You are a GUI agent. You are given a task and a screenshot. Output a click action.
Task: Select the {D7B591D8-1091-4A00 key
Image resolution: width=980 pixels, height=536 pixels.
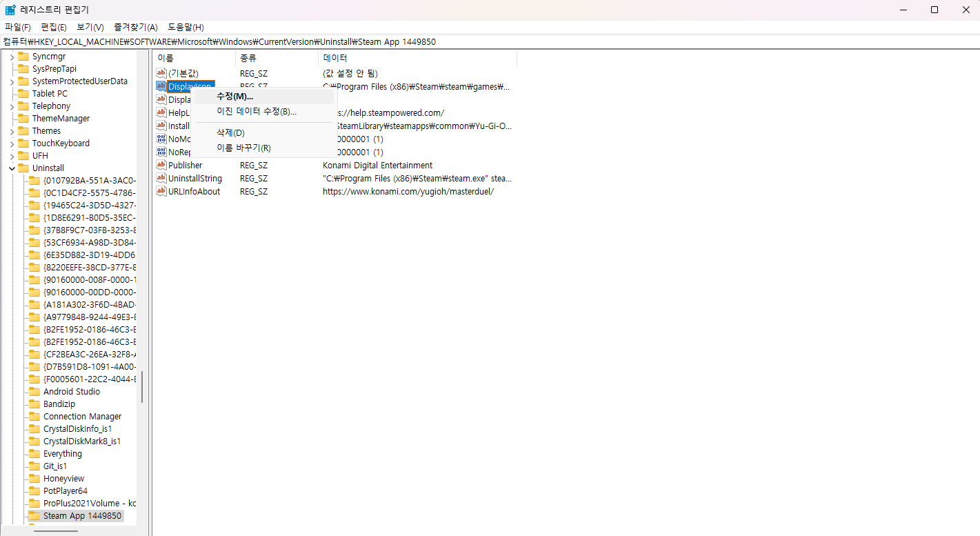pyautogui.click(x=89, y=366)
